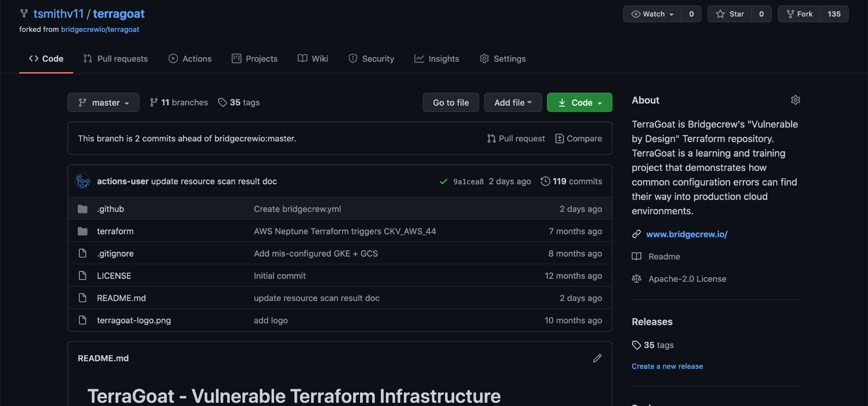Open the Watch notifications dropdown
The height and width of the screenshot is (406, 868).
coord(653,14)
